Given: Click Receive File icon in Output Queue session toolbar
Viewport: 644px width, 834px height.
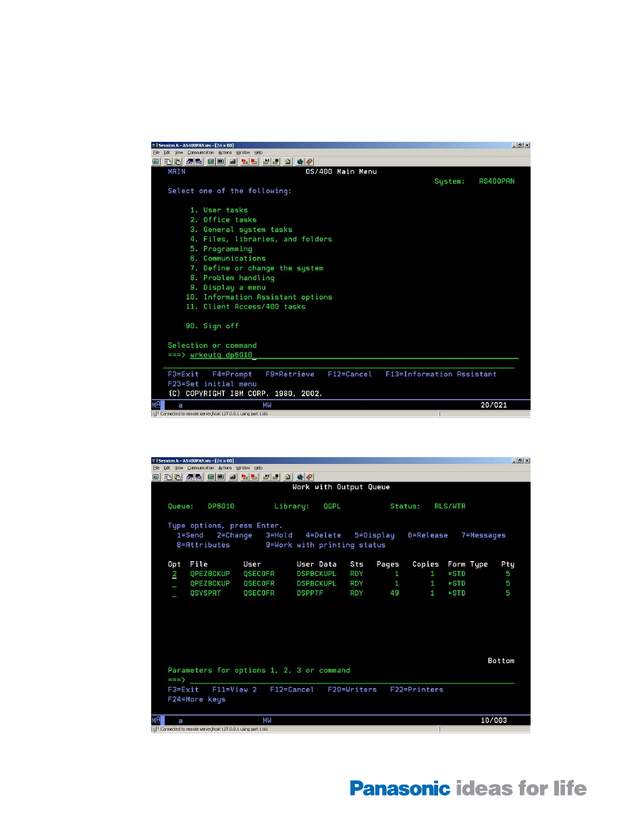Looking at the screenshot, I should (198, 477).
